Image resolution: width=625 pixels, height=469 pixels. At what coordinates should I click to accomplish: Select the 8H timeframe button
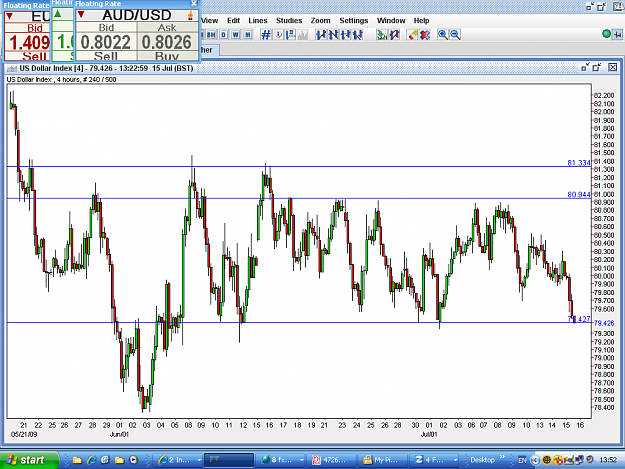[x=211, y=35]
